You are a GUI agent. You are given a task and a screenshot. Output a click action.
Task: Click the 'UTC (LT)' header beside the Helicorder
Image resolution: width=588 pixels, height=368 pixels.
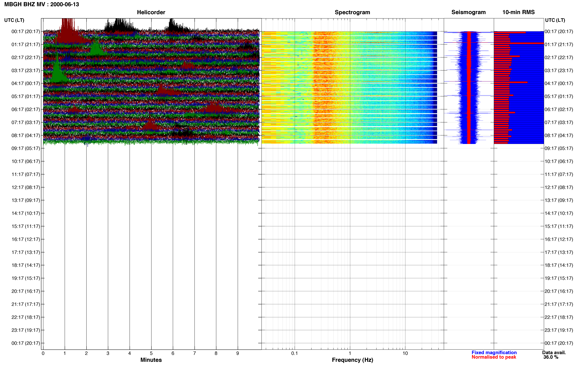click(x=14, y=20)
